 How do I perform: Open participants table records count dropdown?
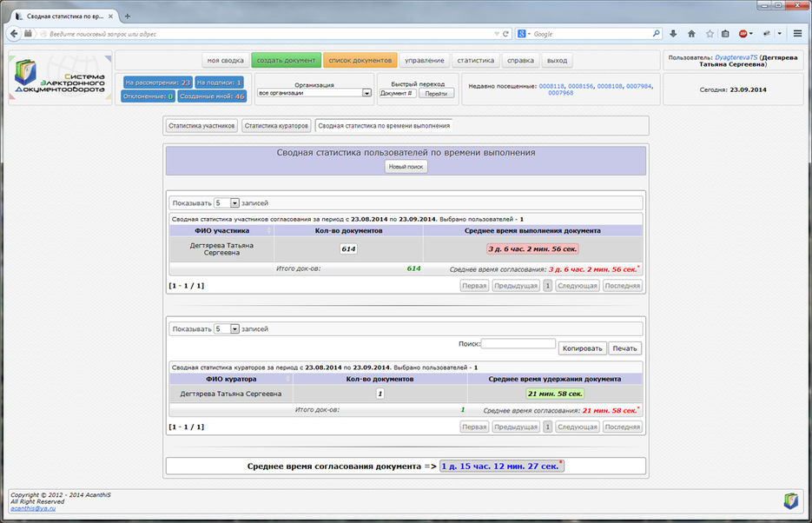tap(227, 203)
